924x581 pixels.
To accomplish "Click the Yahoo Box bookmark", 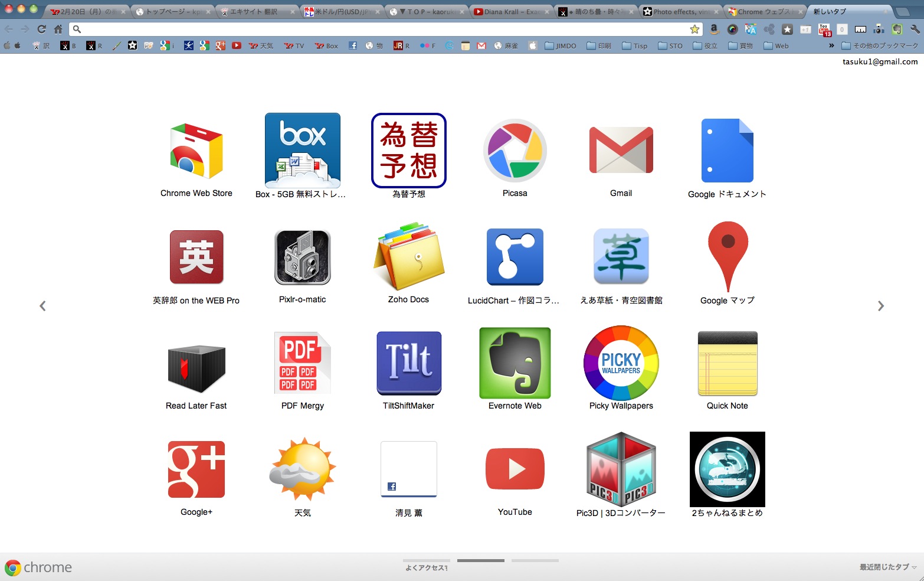I will click(326, 45).
